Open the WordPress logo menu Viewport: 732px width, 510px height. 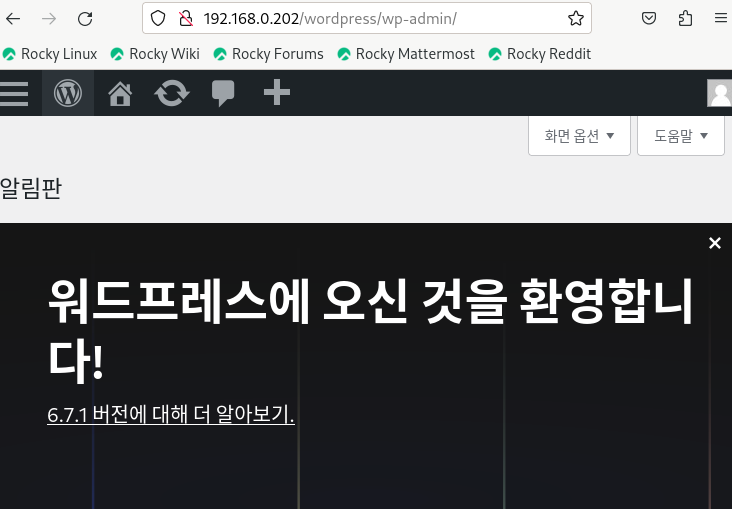[68, 93]
